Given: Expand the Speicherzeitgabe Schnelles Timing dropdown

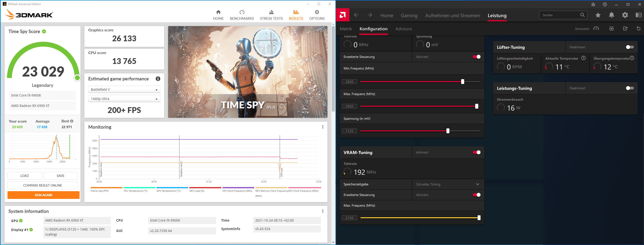Looking at the screenshot, I should [x=448, y=184].
